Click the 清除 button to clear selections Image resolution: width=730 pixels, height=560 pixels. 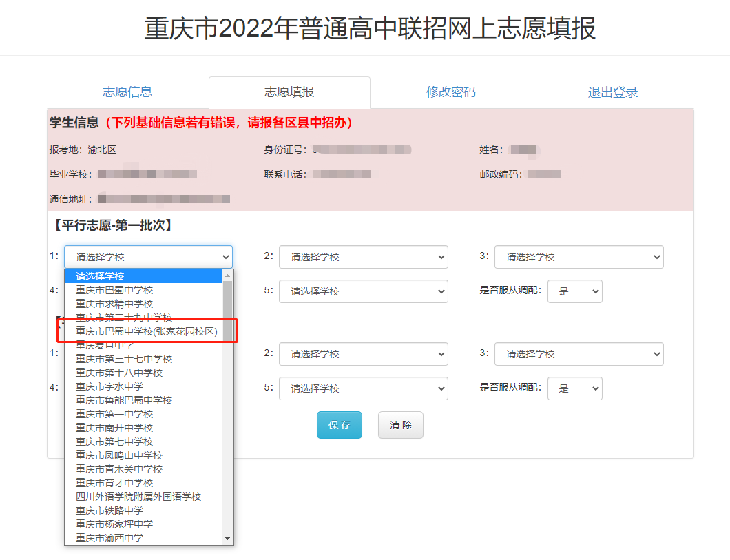[400, 424]
